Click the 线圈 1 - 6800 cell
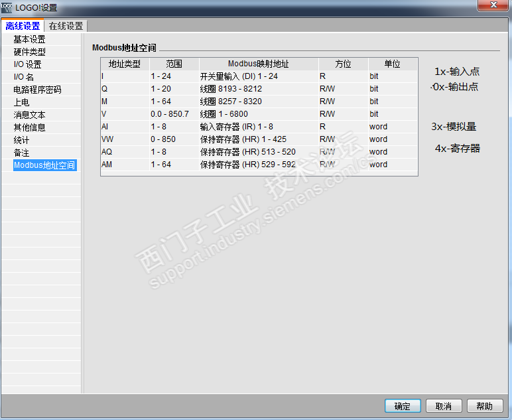The width and height of the screenshot is (512, 420). (x=259, y=114)
